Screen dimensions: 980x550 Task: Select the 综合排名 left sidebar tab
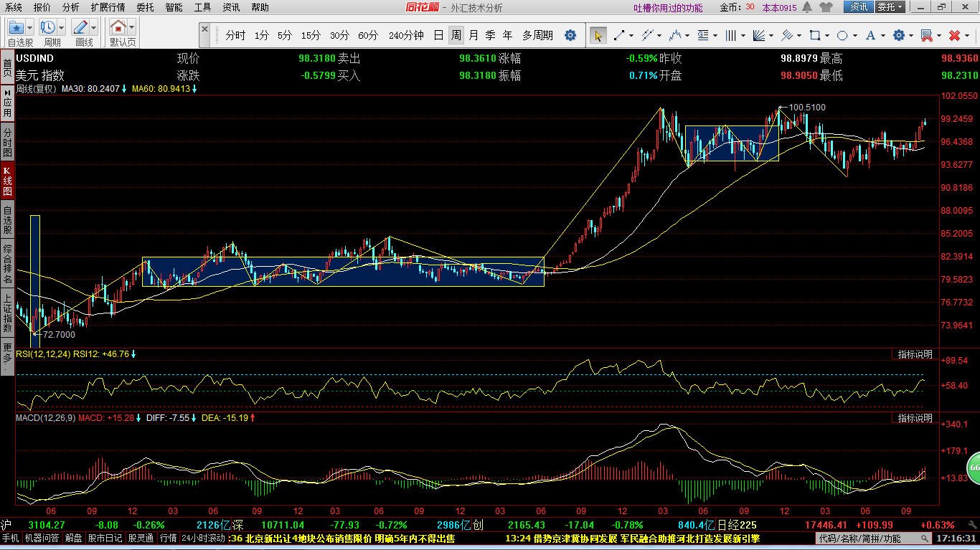coord(7,263)
